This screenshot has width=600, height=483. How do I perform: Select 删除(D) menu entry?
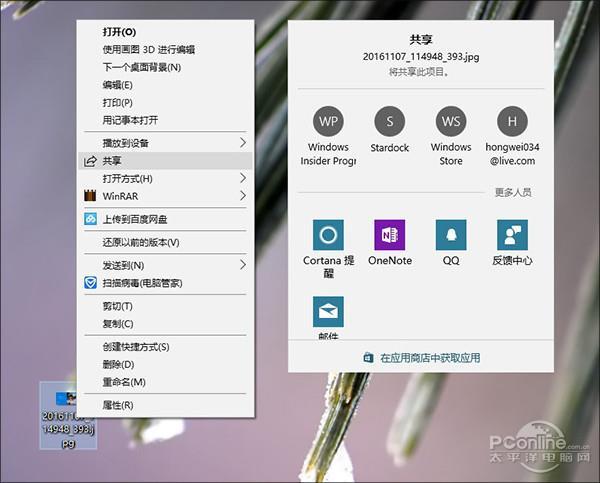(165, 364)
